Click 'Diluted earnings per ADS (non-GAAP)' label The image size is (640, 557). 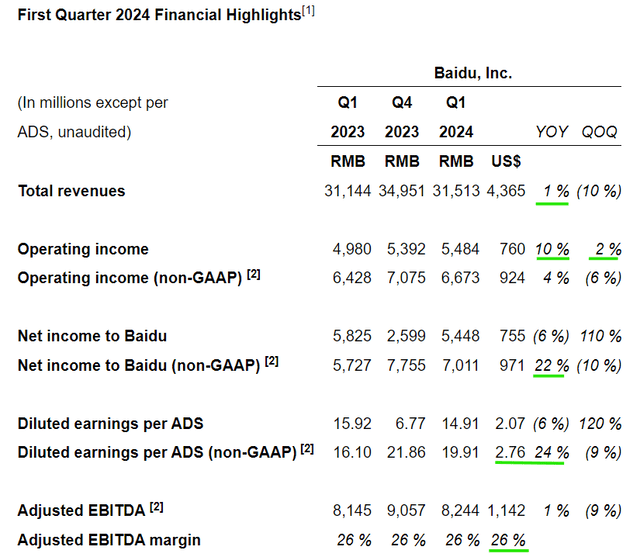(x=157, y=453)
